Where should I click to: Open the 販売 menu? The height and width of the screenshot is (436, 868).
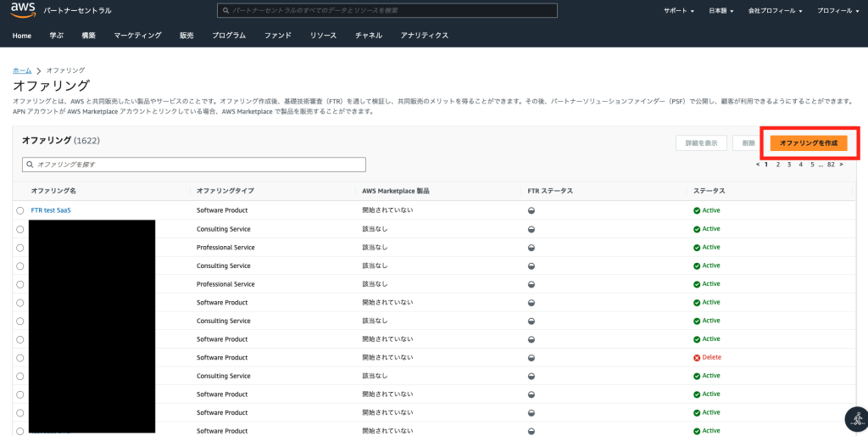pos(186,36)
